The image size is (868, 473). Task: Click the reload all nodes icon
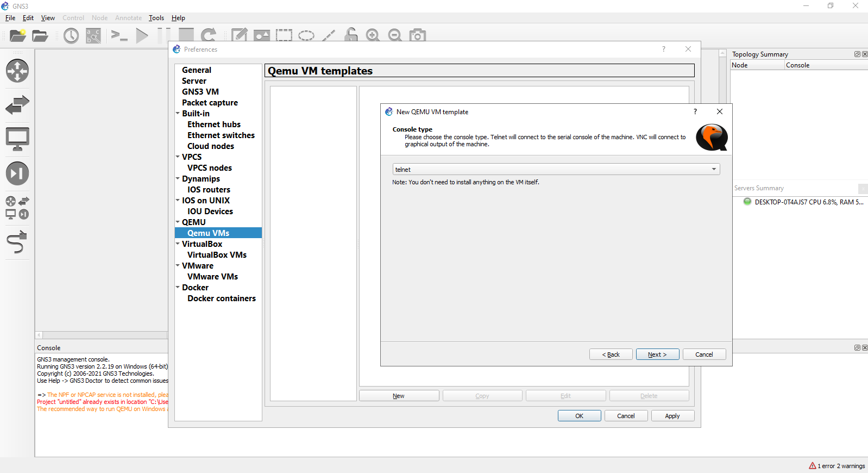[x=209, y=35]
